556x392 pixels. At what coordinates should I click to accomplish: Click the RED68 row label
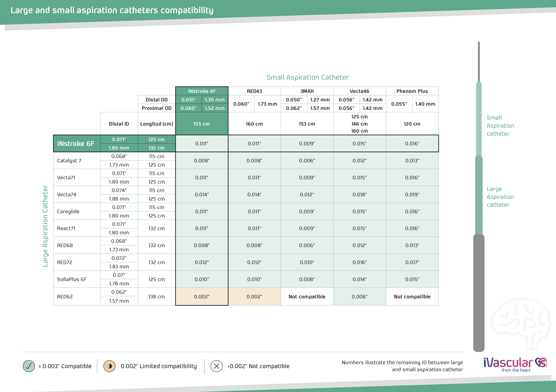tap(77, 245)
